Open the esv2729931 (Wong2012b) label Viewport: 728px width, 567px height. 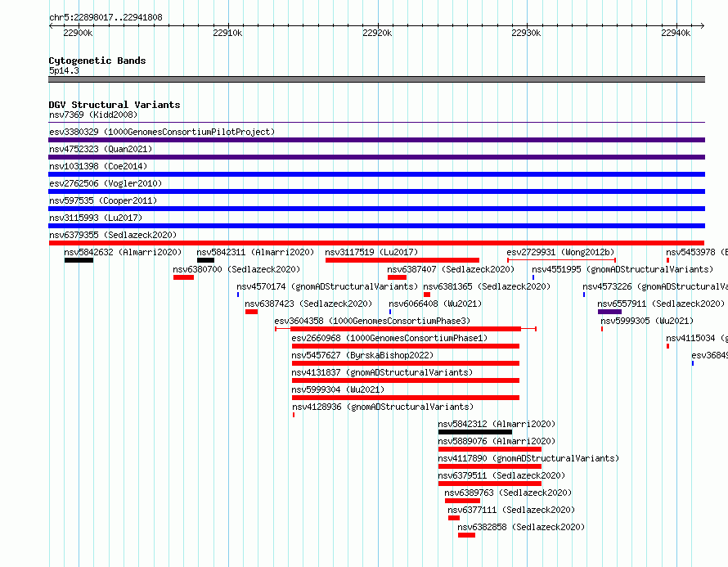point(560,252)
